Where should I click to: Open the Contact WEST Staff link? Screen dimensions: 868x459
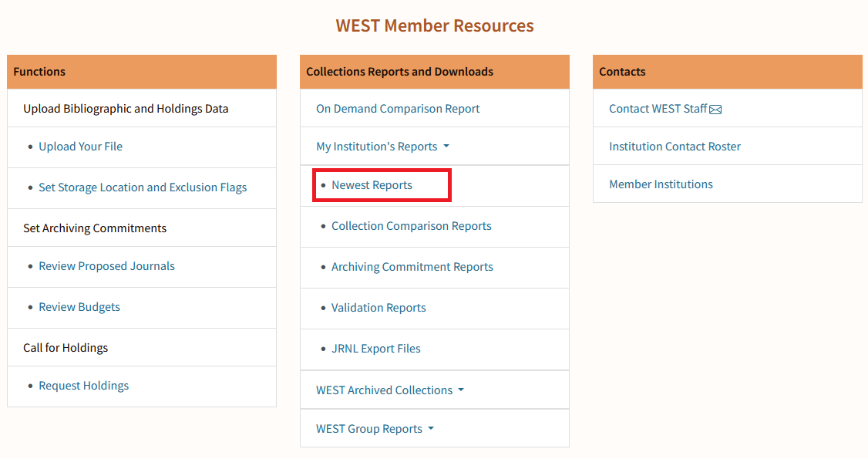click(658, 109)
